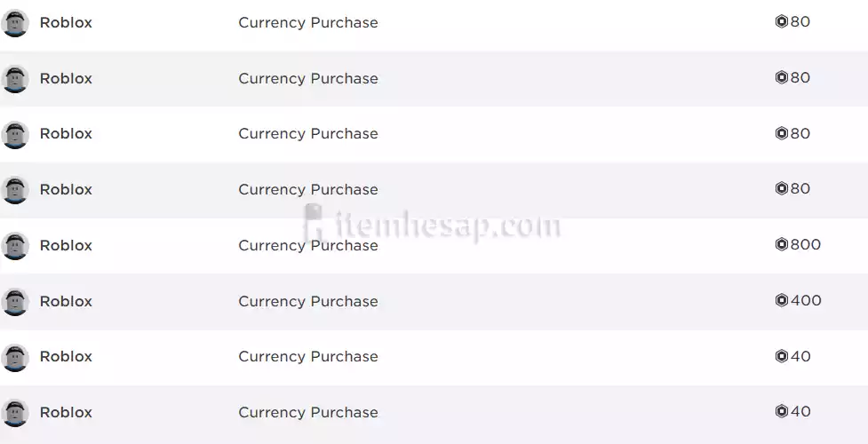This screenshot has width=868, height=444.
Task: Click the 800 Robux amount
Action: click(805, 245)
